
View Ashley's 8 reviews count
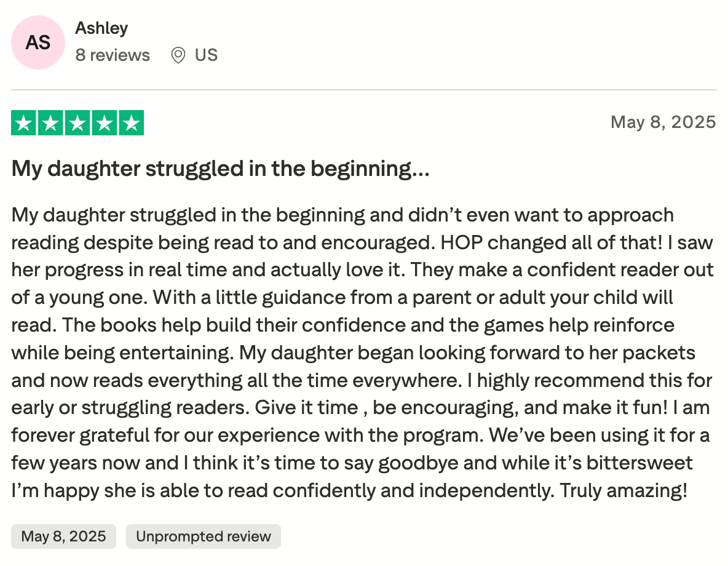coord(113,55)
